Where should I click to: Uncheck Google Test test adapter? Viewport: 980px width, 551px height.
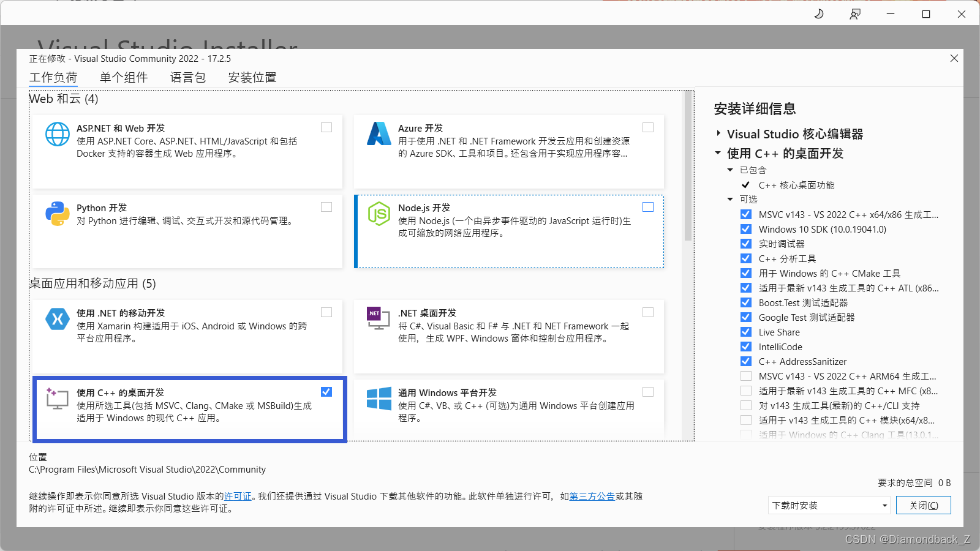pos(746,317)
